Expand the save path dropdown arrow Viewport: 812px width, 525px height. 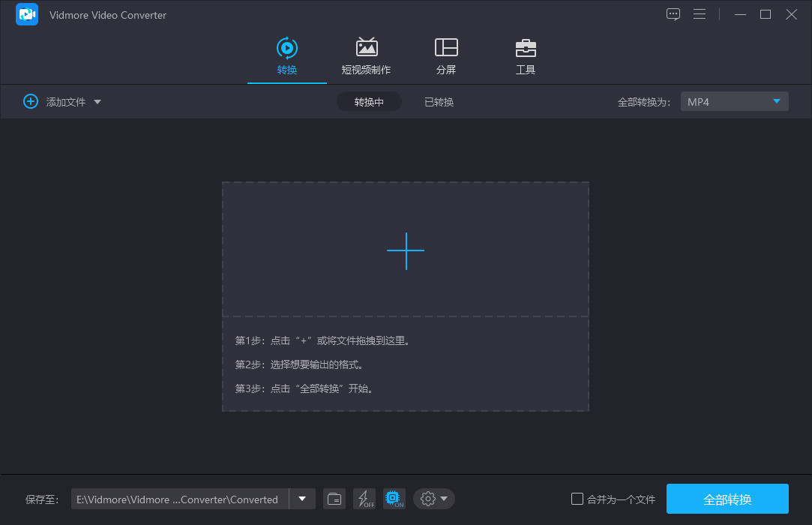[302, 499]
